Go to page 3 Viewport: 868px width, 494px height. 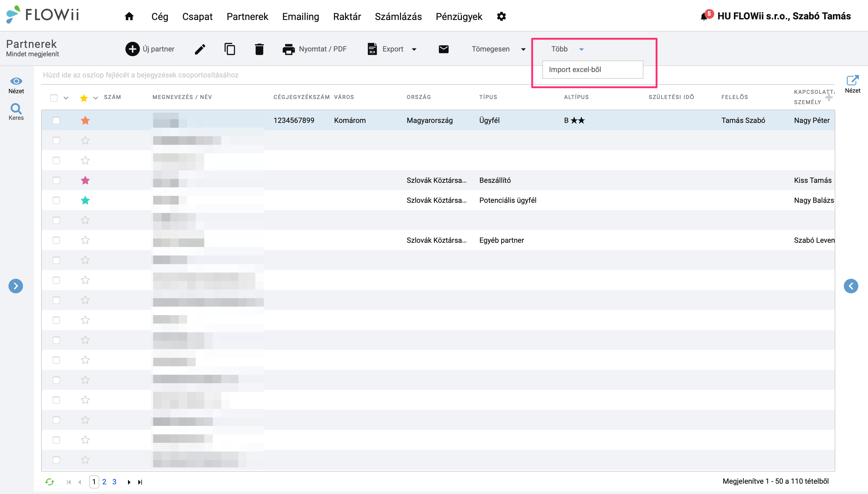pos(114,482)
